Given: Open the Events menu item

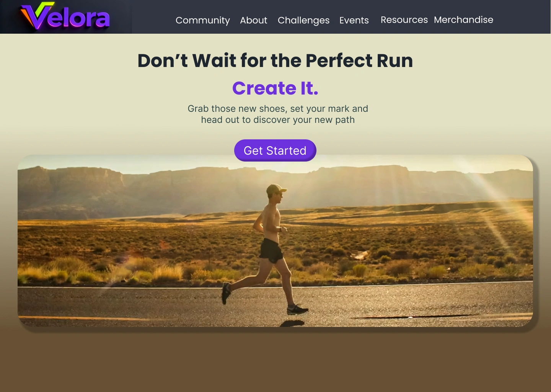Looking at the screenshot, I should [x=354, y=20].
